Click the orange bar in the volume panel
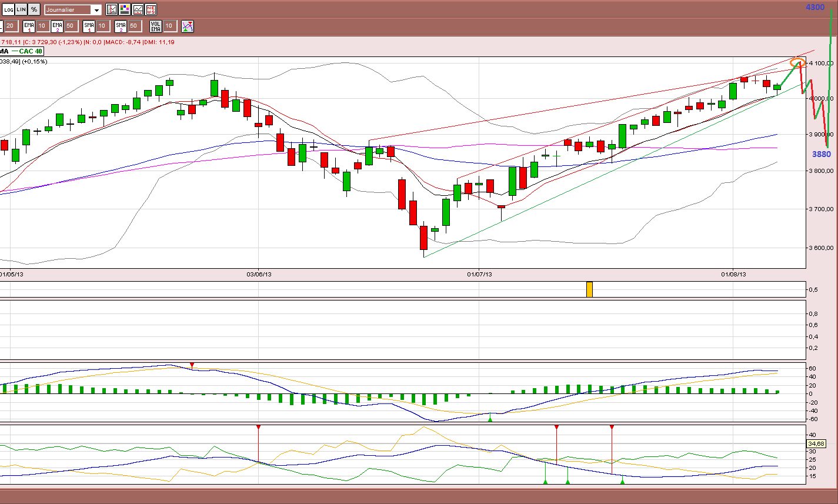This screenshot has height=504, width=838. [x=589, y=289]
